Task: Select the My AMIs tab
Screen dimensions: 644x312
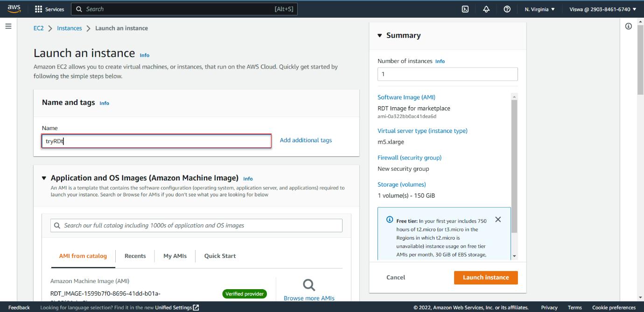Action: pos(175,256)
